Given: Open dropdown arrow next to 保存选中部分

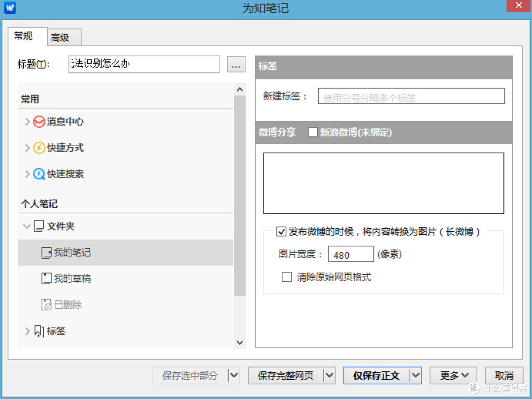Looking at the screenshot, I should pos(234,375).
